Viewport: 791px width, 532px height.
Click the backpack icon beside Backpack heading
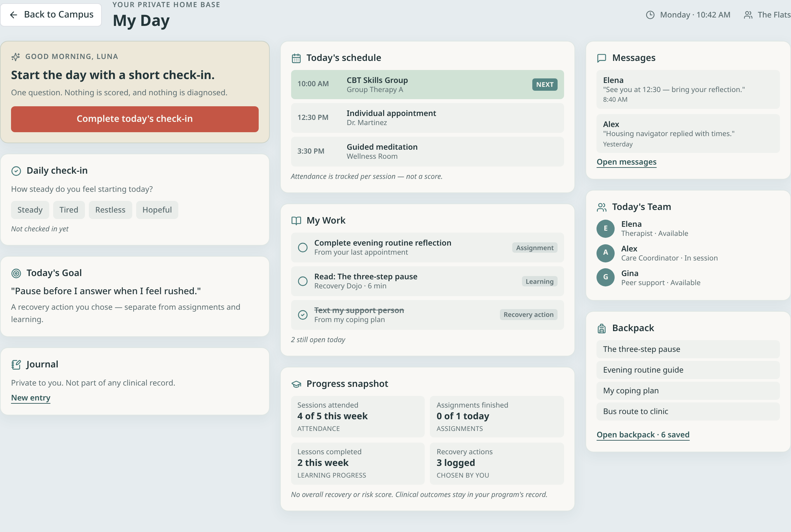[x=602, y=329]
